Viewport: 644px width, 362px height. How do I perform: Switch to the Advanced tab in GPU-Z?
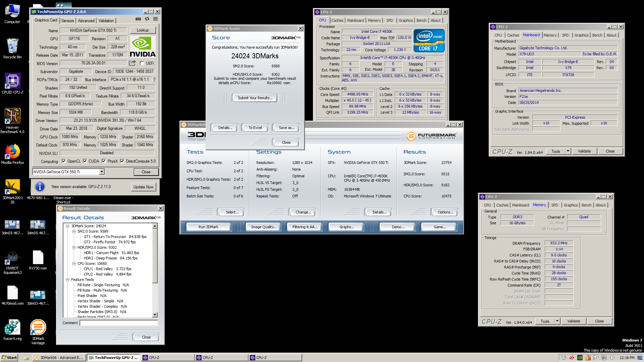pyautogui.click(x=86, y=21)
